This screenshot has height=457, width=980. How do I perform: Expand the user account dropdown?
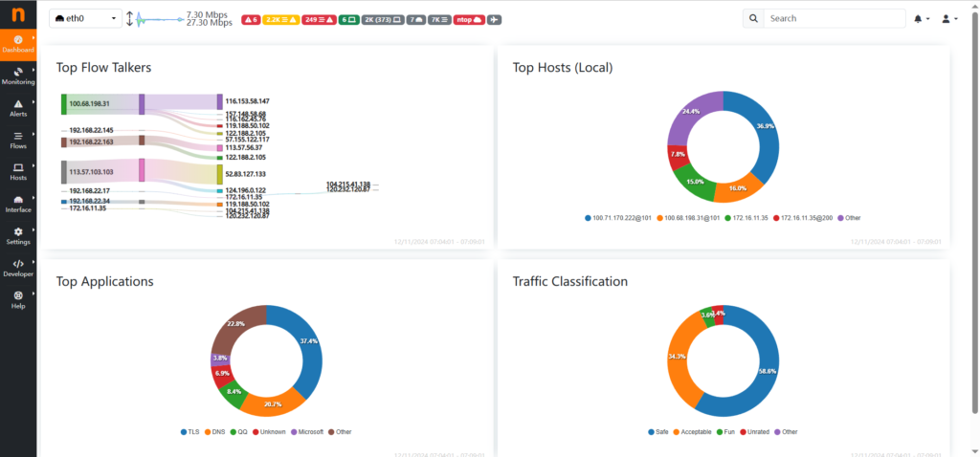coord(948,18)
